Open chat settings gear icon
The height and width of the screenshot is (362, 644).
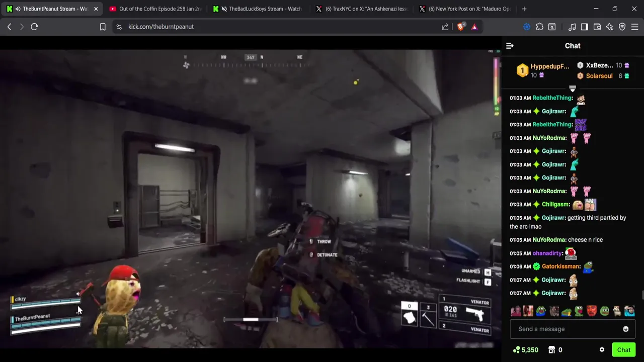point(602,350)
